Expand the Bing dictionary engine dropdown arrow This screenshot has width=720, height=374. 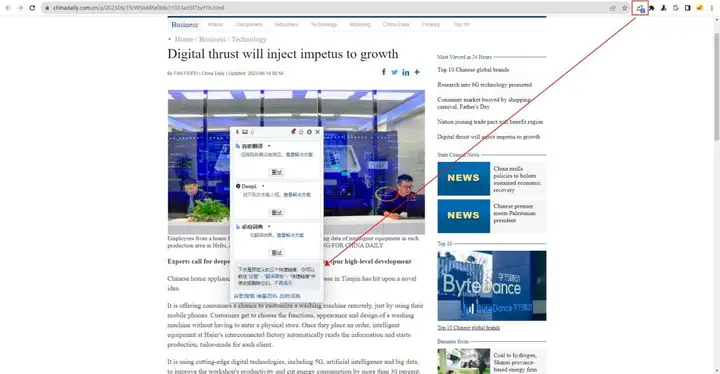[269, 227]
